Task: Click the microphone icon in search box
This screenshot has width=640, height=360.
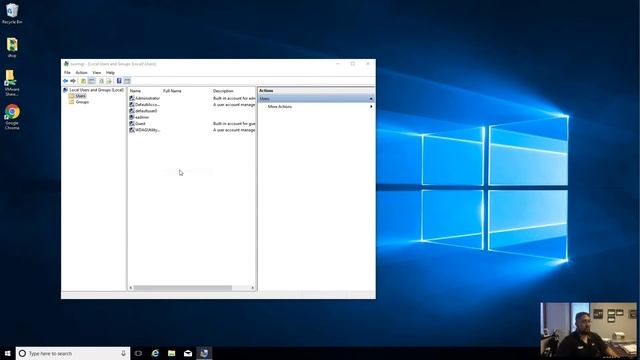Action: [x=123, y=353]
